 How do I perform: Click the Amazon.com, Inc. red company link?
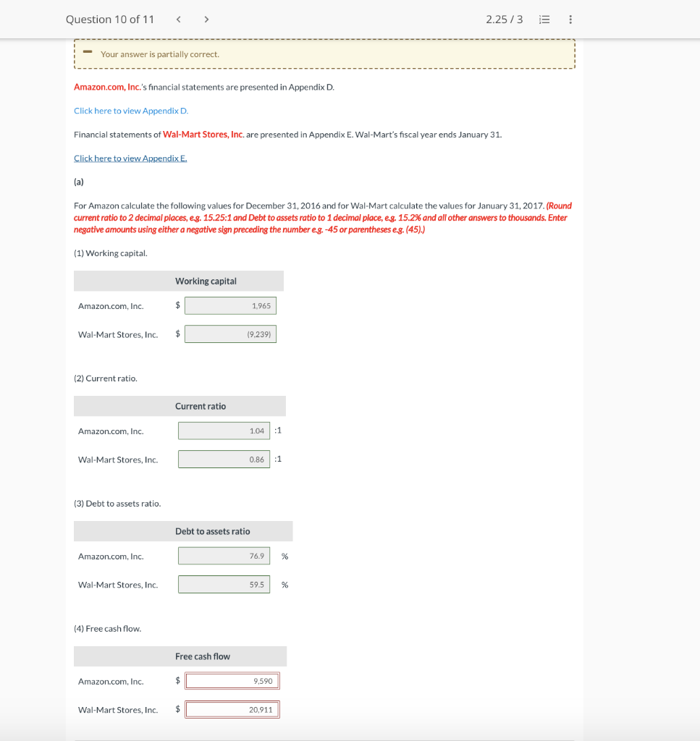click(107, 87)
